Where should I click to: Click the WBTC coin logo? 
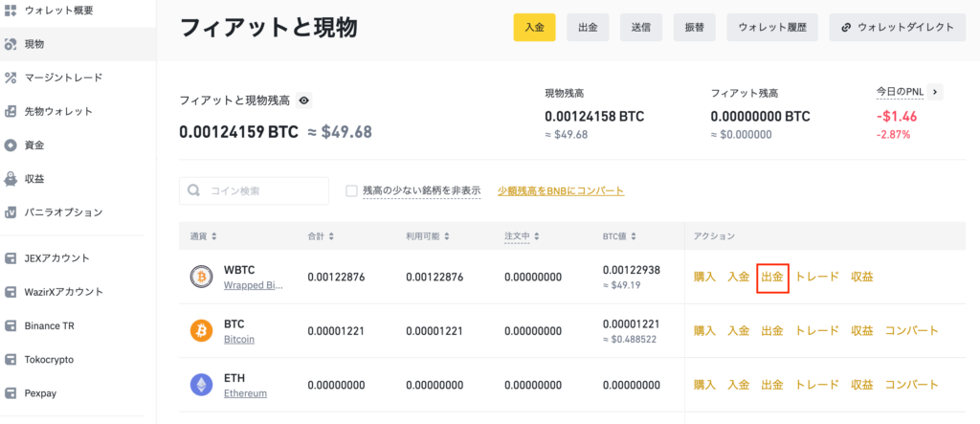click(x=201, y=277)
